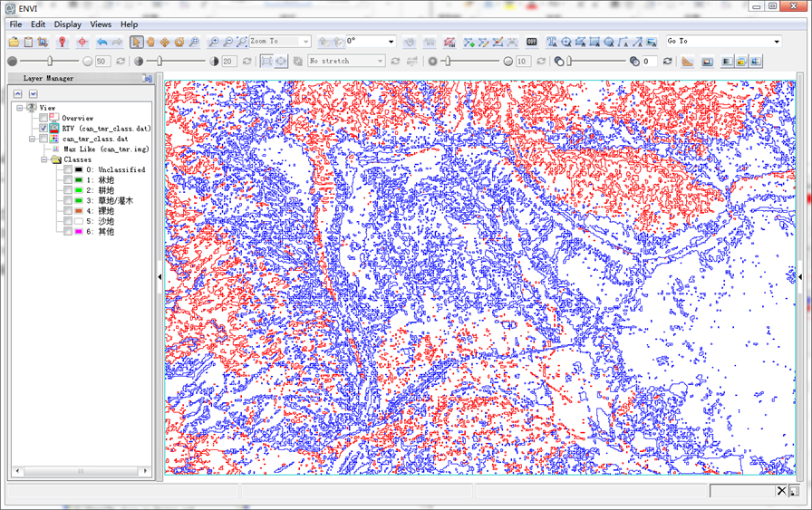Screen dimensions: 812x510
Task: Select the Pan hand tool
Action: point(150,42)
